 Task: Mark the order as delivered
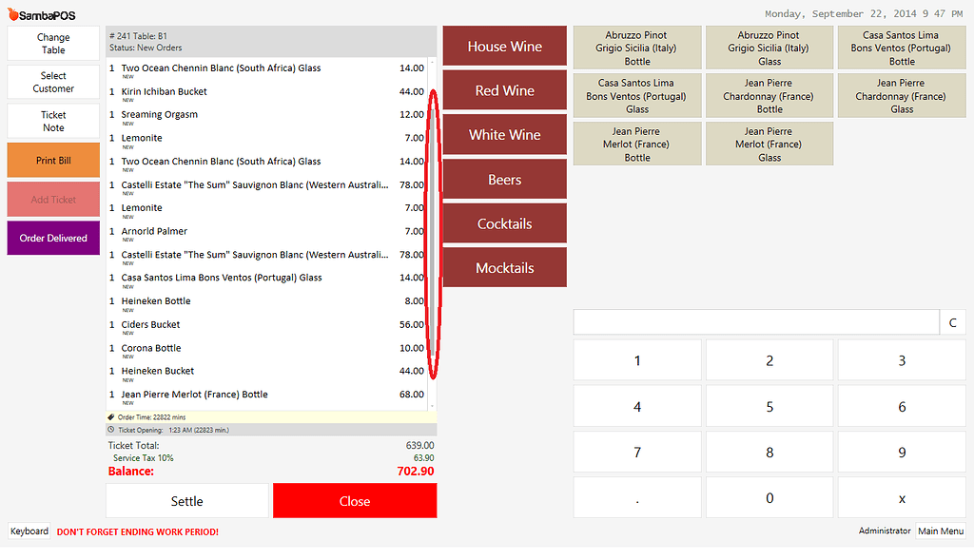[52, 236]
